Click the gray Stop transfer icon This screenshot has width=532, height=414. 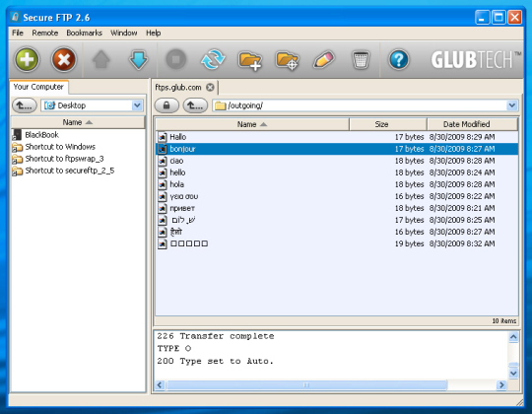pos(175,60)
